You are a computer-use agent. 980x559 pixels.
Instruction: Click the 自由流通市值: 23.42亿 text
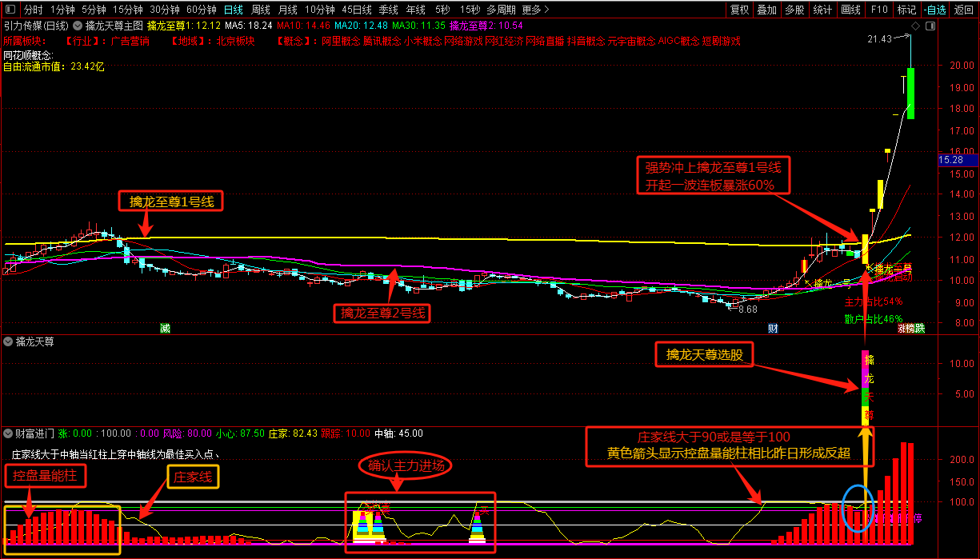pos(54,66)
